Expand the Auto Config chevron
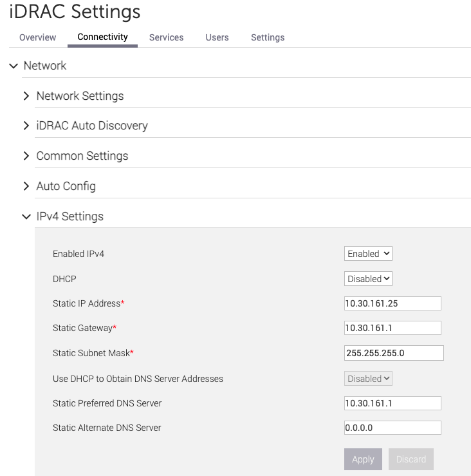This screenshot has height=476, width=471. point(26,186)
